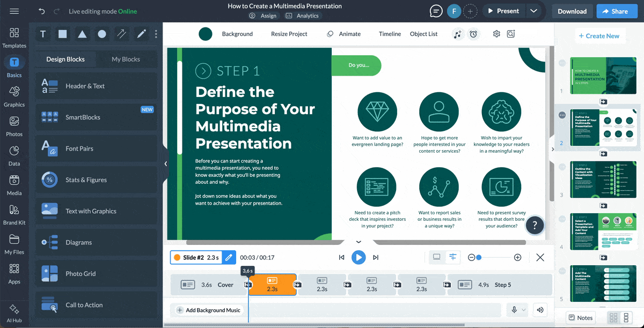Click the Present button
644x328 pixels.
[503, 11]
